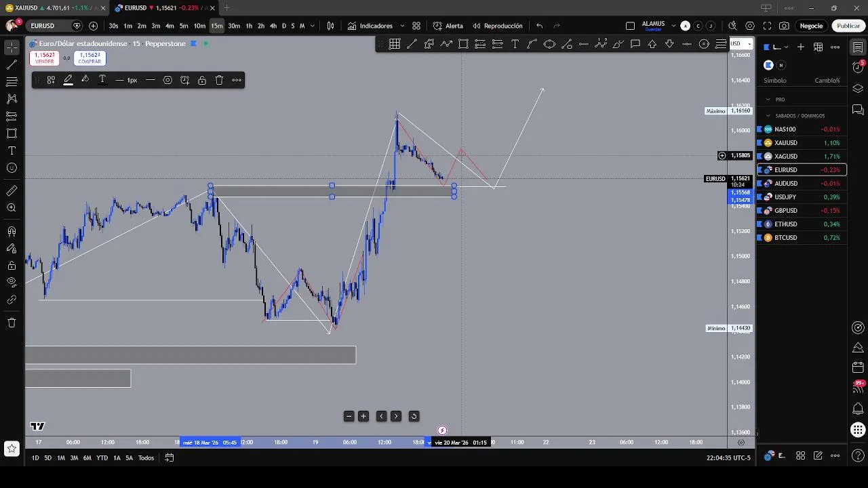Viewport: 868px width, 488px height.
Task: Enter fullscreen mode
Action: tap(767, 26)
